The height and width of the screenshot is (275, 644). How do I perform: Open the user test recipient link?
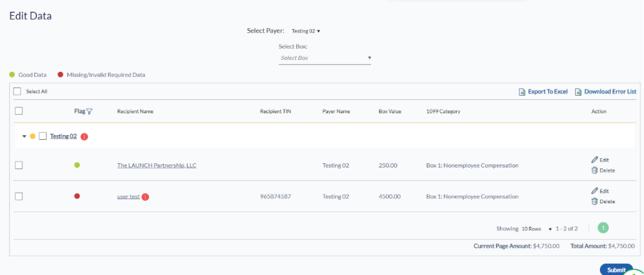(x=128, y=197)
